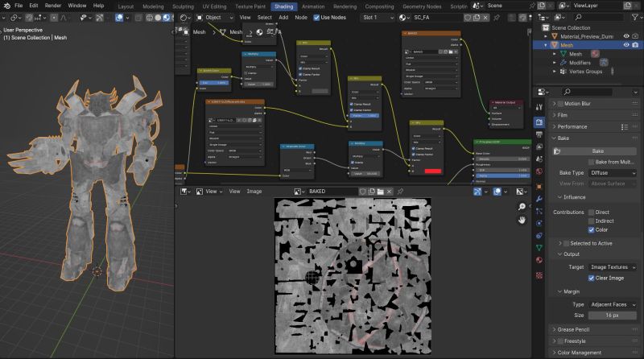Open the Object shader type dropdown
The image size is (644, 359).
coord(214,18)
